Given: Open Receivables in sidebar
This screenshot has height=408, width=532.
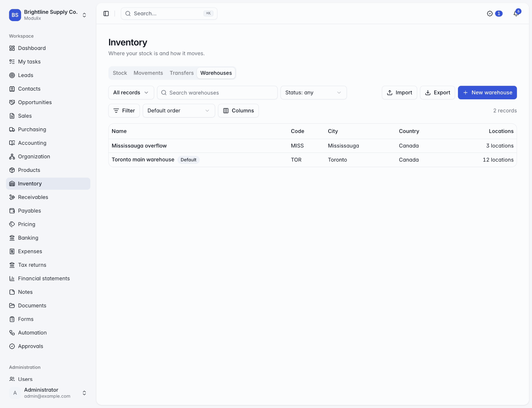Looking at the screenshot, I should [x=48, y=197].
